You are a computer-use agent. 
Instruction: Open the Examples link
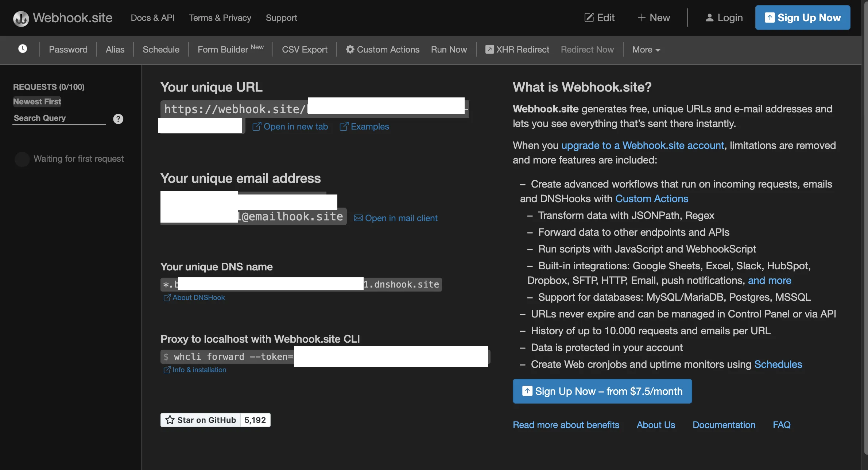(364, 127)
